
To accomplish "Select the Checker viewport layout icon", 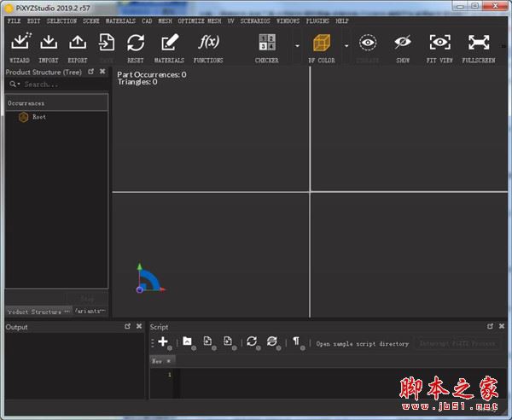I will (267, 42).
